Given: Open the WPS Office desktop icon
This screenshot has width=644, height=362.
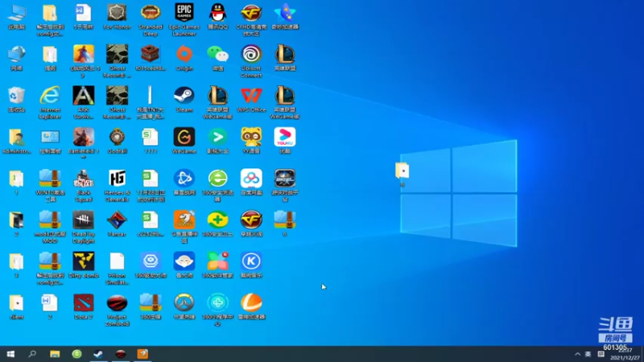Looking at the screenshot, I should pos(251,100).
